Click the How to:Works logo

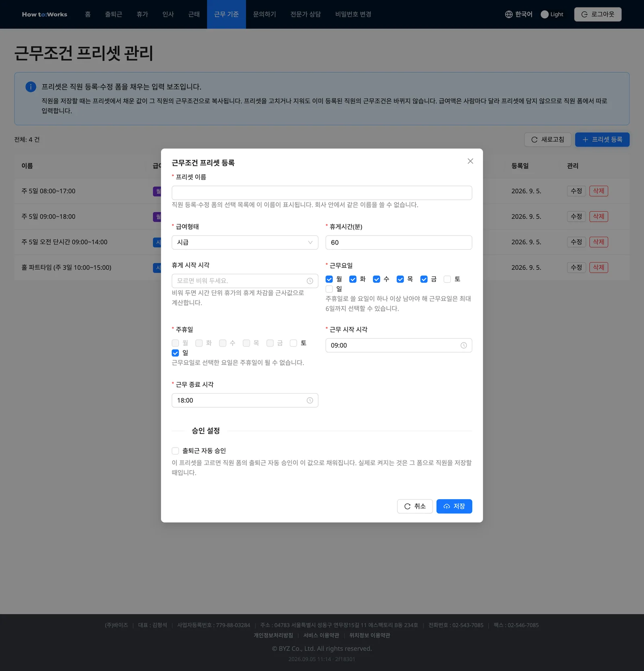[x=44, y=14]
